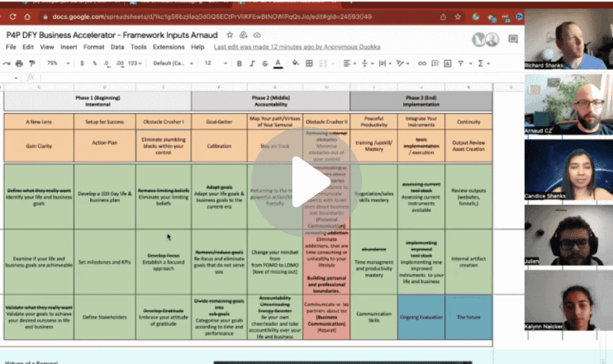Screen dimensions: 613x364
Task: Open the Format menu
Action: click(x=92, y=47)
